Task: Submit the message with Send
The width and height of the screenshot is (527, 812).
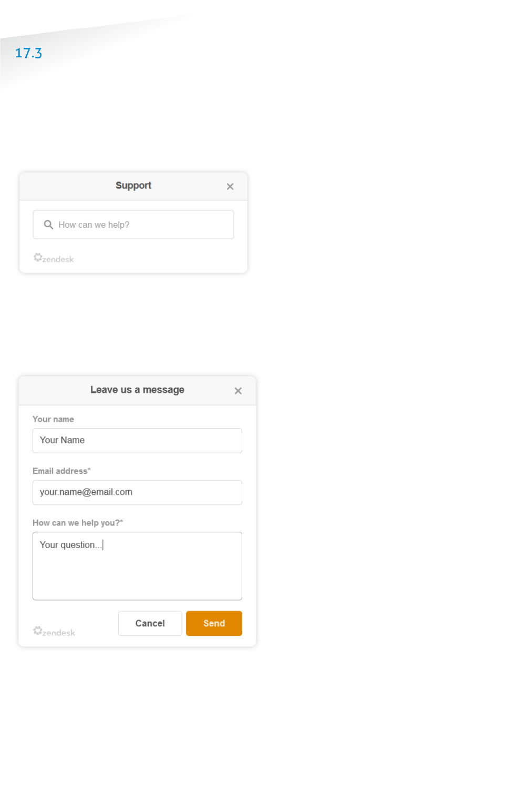Action: coord(214,623)
